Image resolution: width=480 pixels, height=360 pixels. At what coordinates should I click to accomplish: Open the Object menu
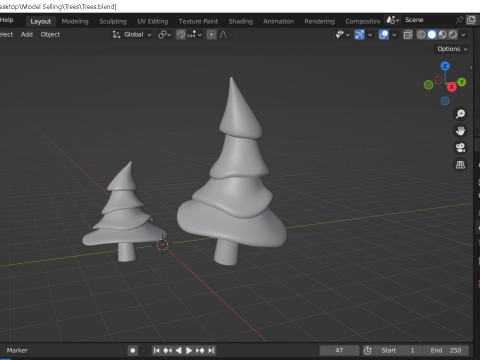(x=50, y=34)
